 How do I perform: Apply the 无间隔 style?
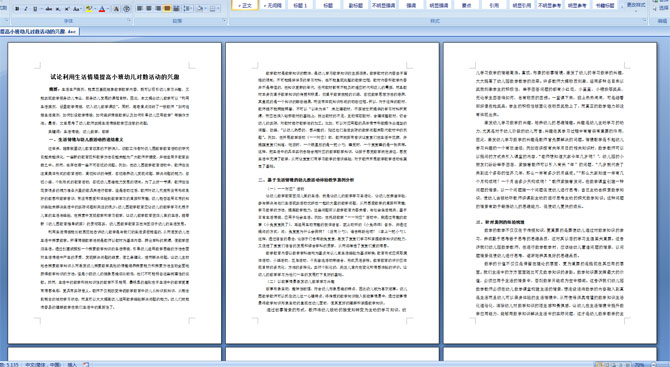(x=273, y=5)
